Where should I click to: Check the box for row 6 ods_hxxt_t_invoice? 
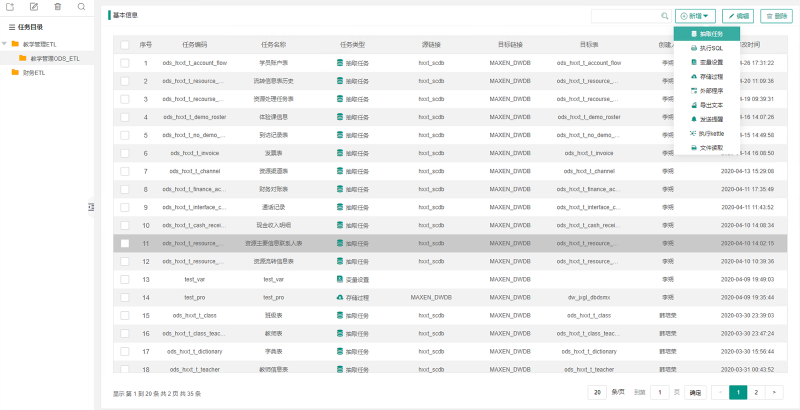(125, 153)
